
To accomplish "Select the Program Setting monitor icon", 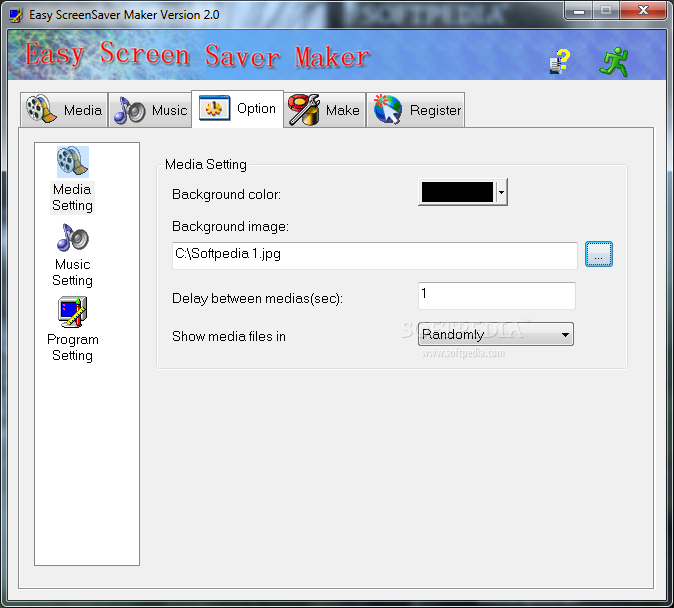I will coord(73,312).
